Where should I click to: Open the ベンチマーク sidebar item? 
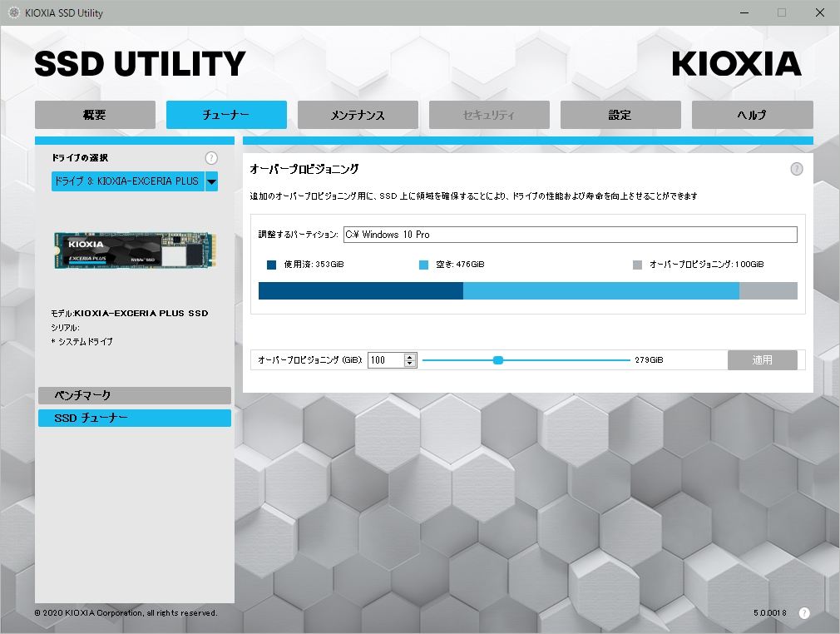pyautogui.click(x=135, y=395)
